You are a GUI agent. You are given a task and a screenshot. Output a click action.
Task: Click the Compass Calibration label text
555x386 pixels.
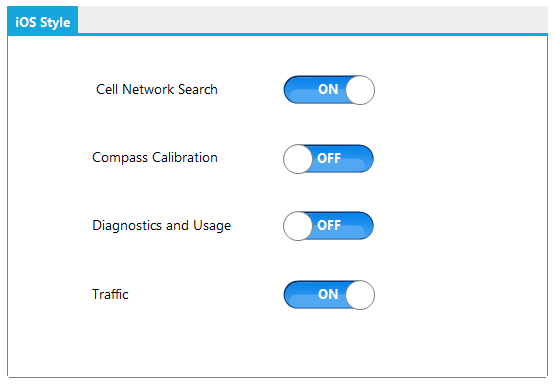pyautogui.click(x=155, y=158)
